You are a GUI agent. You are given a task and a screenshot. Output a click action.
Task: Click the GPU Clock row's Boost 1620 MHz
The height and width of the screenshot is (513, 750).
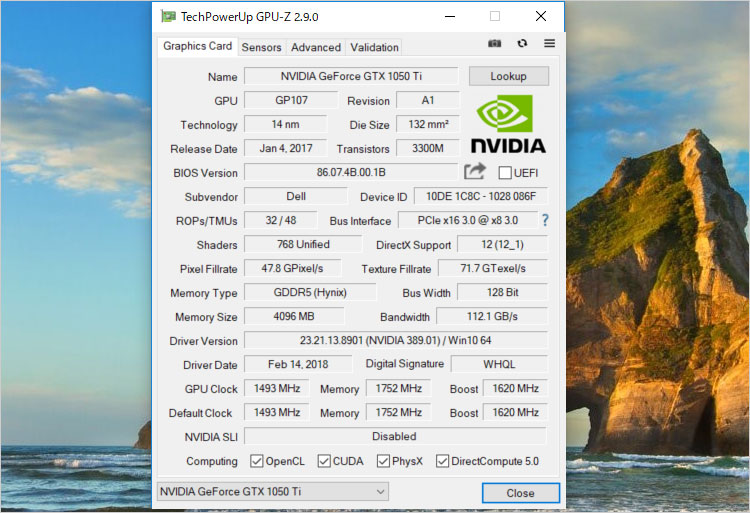[515, 388]
